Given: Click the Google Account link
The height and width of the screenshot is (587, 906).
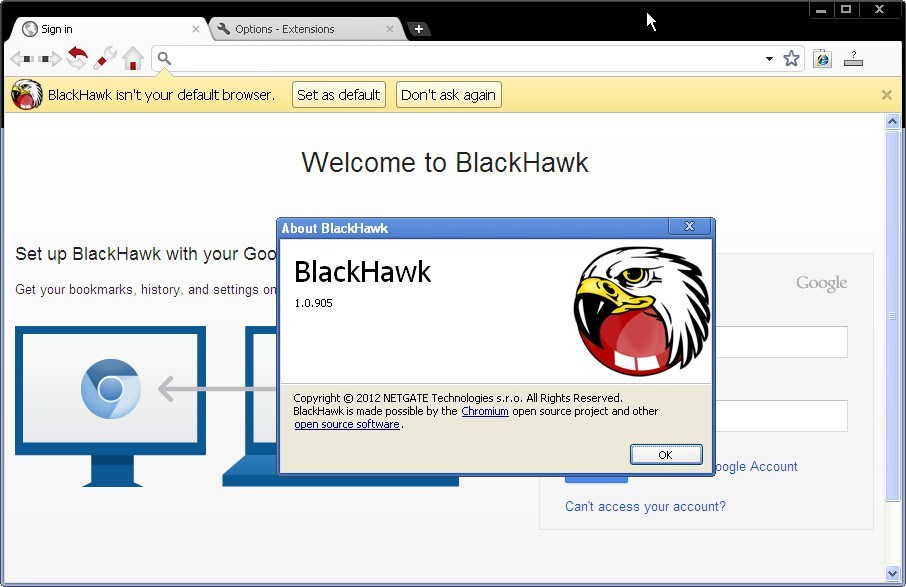Looking at the screenshot, I should [x=756, y=466].
